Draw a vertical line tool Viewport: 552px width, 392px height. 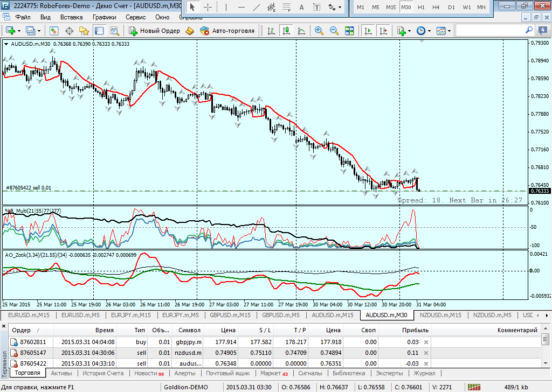coord(226,7)
